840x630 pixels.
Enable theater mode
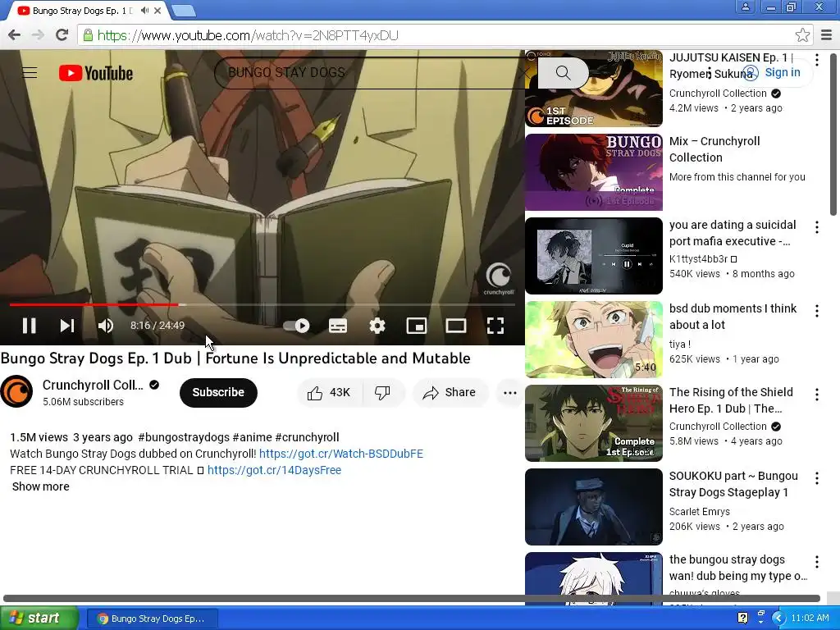coord(456,325)
